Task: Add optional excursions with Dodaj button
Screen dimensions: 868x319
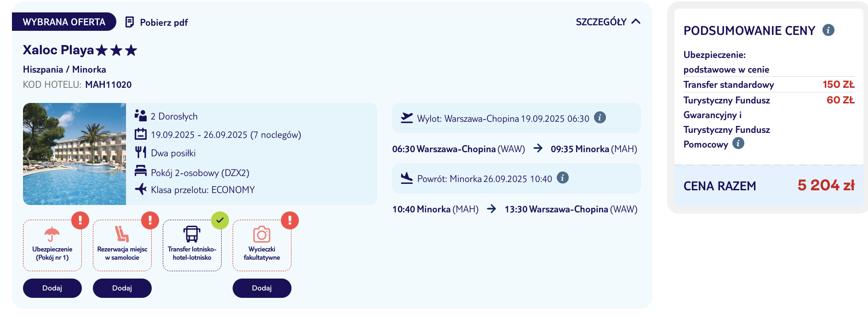Action: click(x=262, y=288)
